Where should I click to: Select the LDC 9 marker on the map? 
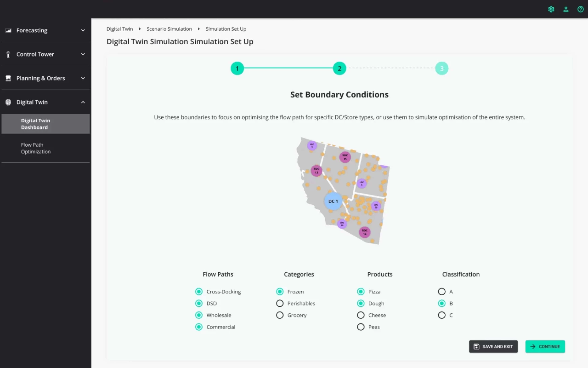tap(312, 145)
